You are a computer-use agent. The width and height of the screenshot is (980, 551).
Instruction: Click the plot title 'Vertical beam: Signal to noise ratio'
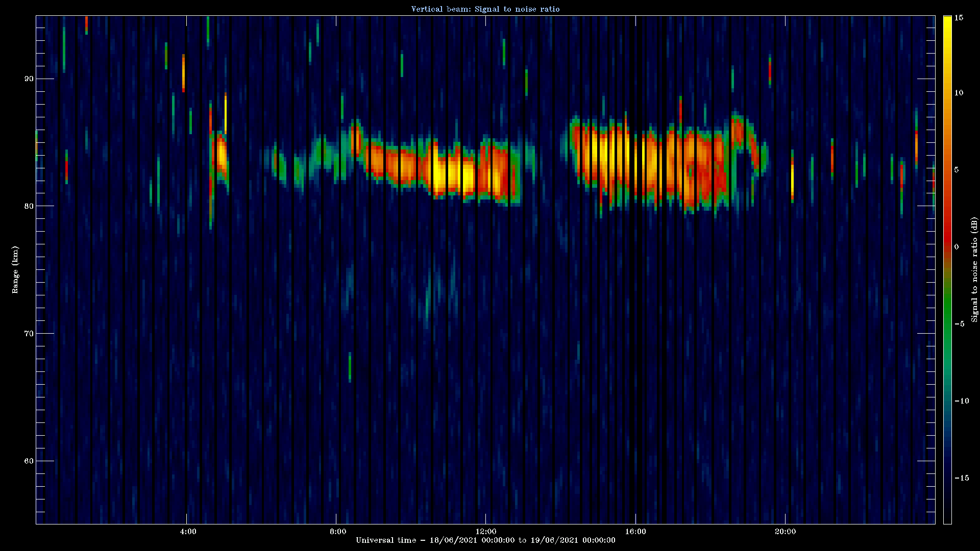pyautogui.click(x=485, y=9)
